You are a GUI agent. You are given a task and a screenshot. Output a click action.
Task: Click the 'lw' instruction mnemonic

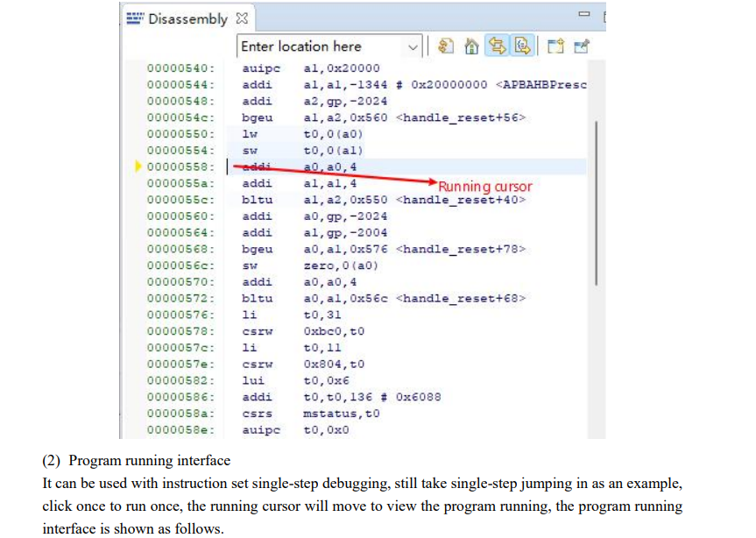point(250,134)
